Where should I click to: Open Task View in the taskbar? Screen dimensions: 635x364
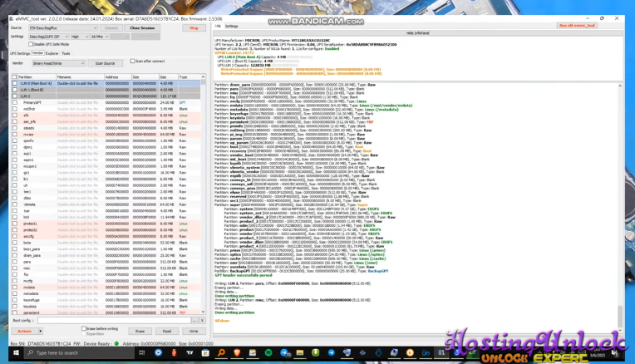(x=143, y=353)
